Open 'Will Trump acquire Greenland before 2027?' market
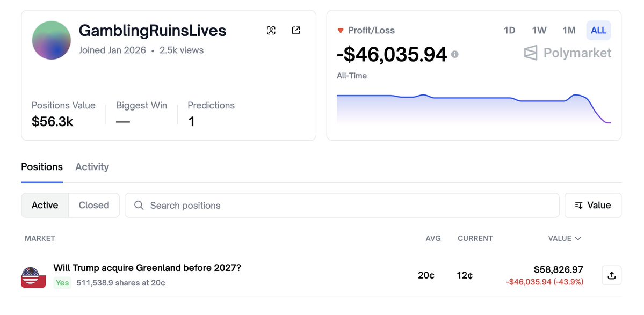The height and width of the screenshot is (315, 644). click(147, 268)
